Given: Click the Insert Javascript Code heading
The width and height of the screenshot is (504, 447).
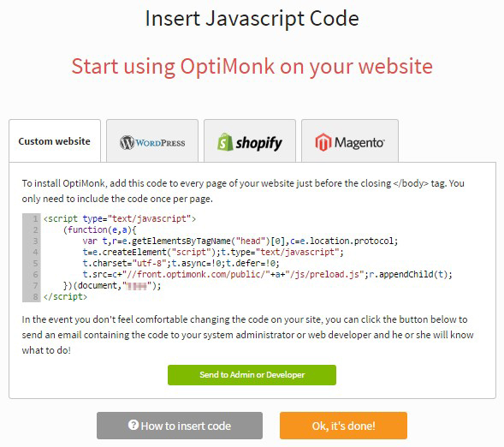Looking at the screenshot, I should pyautogui.click(x=252, y=18).
